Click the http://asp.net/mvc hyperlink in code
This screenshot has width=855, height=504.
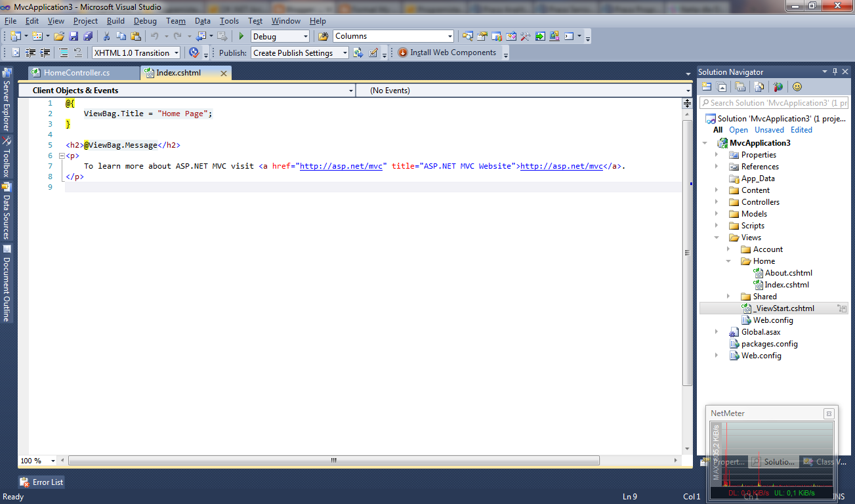[341, 165]
